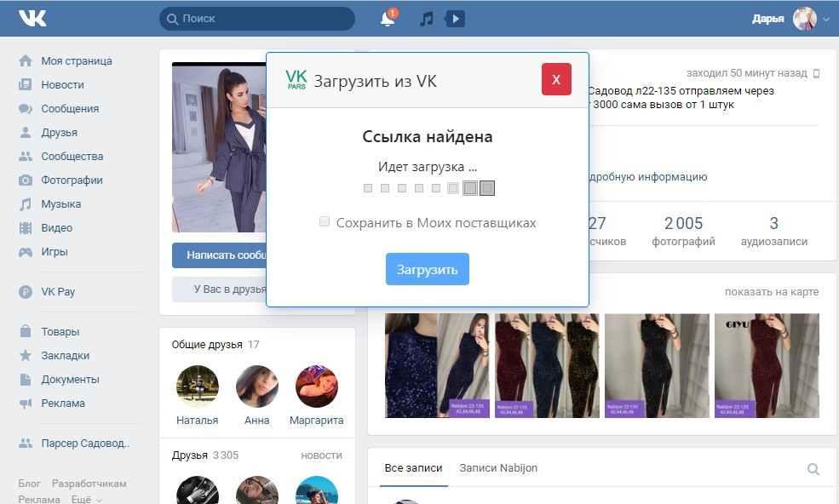
Task: Open the blue sequin dress photo thumbnail
Action: coord(437,365)
